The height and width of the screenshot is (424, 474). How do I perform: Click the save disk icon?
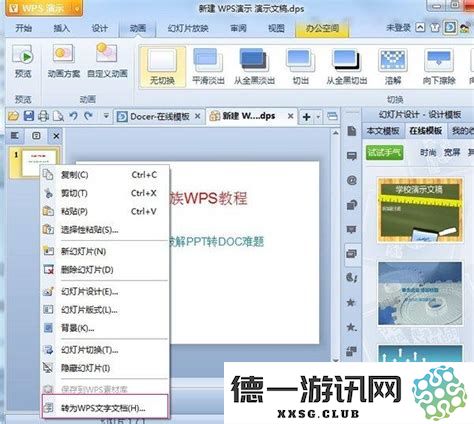(29, 116)
